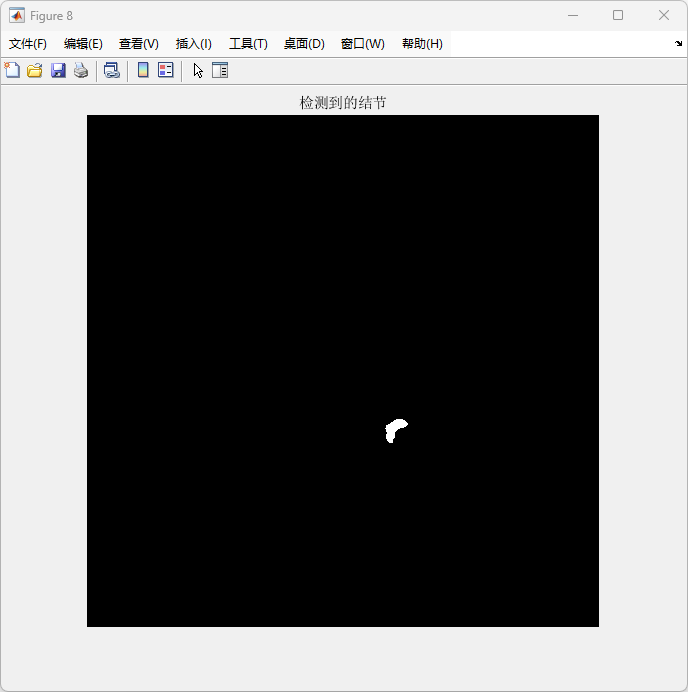Click the MATLAB logo in the title bar
This screenshot has height=692, width=688.
click(x=17, y=15)
